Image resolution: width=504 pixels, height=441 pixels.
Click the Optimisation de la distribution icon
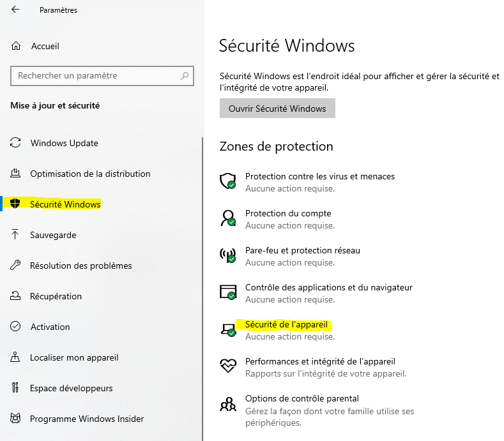coord(16,174)
